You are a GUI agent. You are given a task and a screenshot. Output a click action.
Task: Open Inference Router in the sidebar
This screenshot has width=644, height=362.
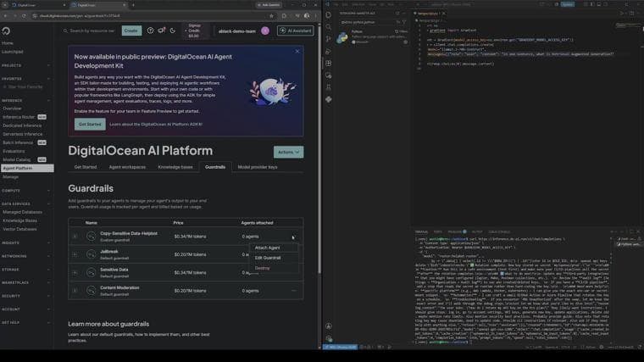point(19,117)
